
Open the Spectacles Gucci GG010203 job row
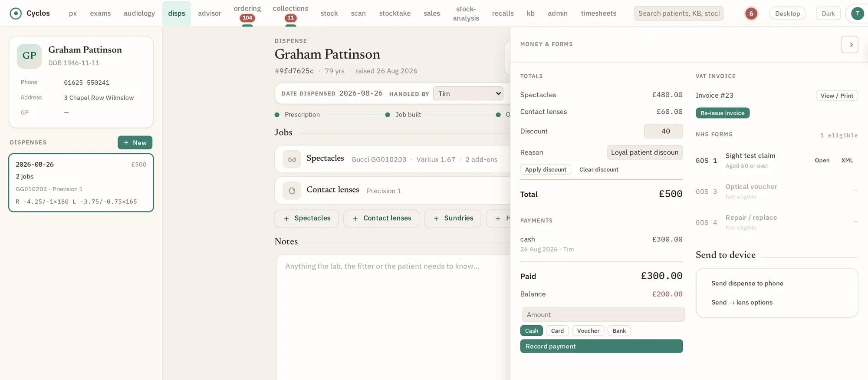(x=392, y=159)
